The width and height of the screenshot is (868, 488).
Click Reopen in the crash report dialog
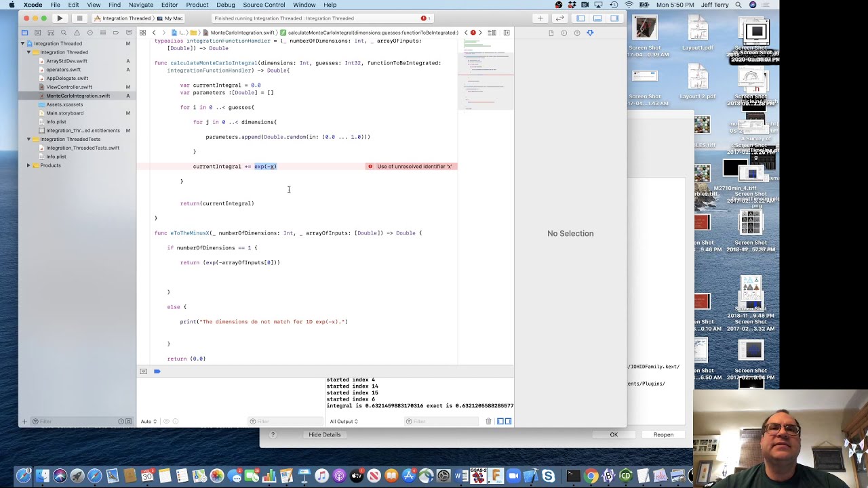point(663,434)
